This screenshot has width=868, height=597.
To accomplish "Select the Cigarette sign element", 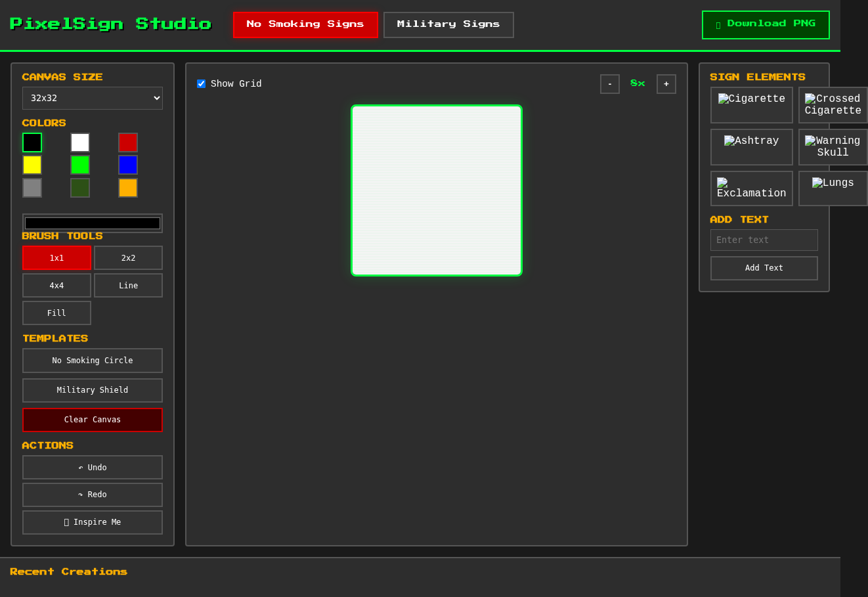I will [x=751, y=104].
